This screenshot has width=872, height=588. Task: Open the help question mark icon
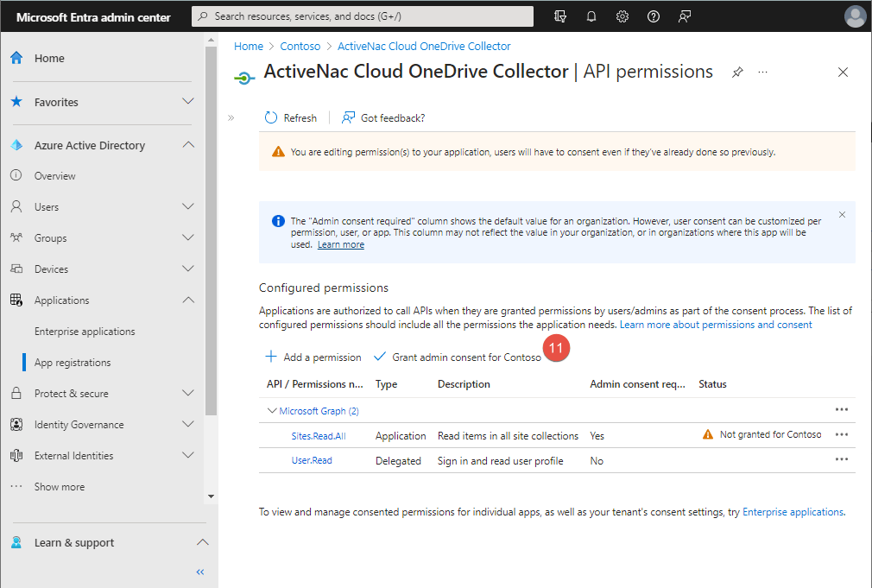pyautogui.click(x=654, y=16)
